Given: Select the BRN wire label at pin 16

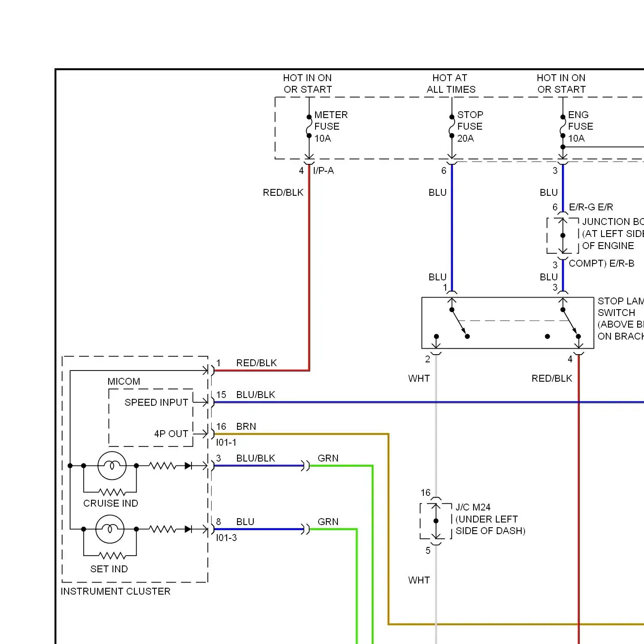Looking at the screenshot, I should (x=246, y=426).
